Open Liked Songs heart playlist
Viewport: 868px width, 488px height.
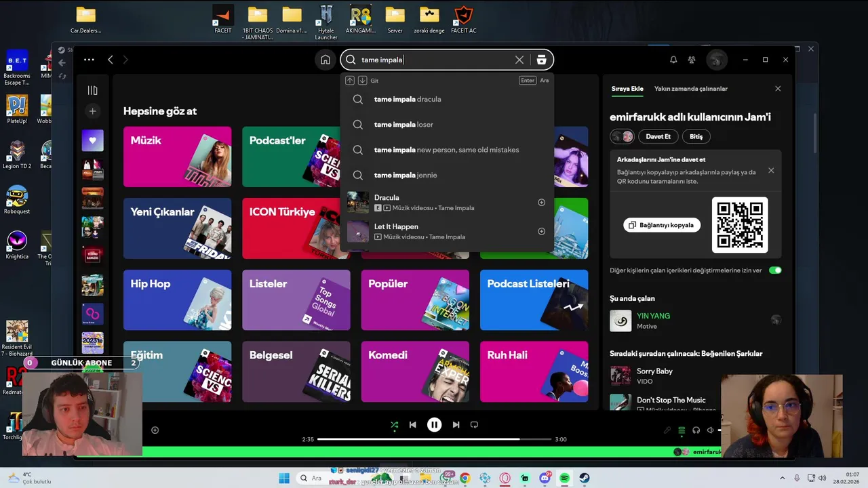[x=93, y=140]
